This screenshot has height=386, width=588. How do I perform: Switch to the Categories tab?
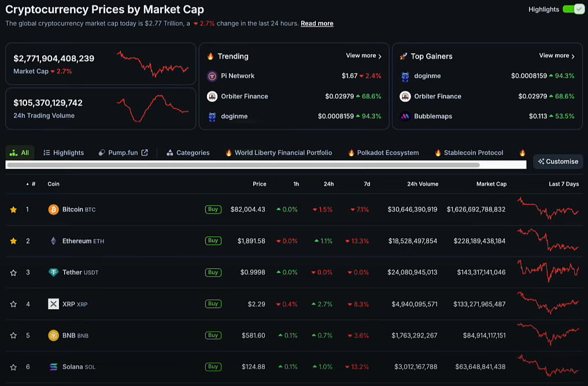click(x=188, y=153)
